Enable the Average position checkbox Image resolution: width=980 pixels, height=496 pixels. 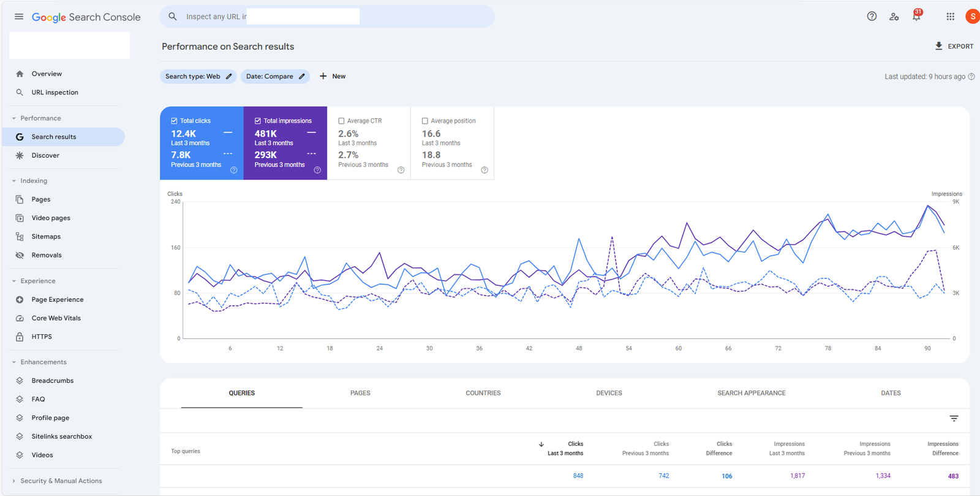tap(425, 121)
